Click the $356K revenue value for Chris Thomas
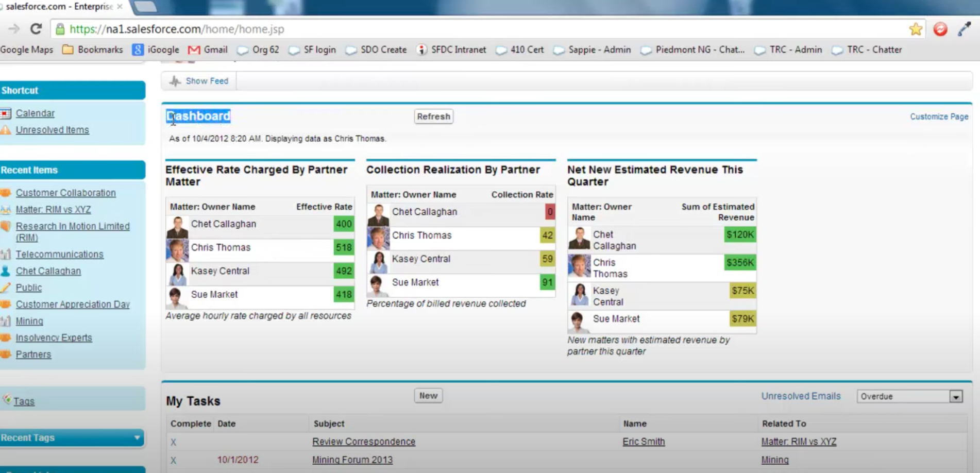 point(740,263)
